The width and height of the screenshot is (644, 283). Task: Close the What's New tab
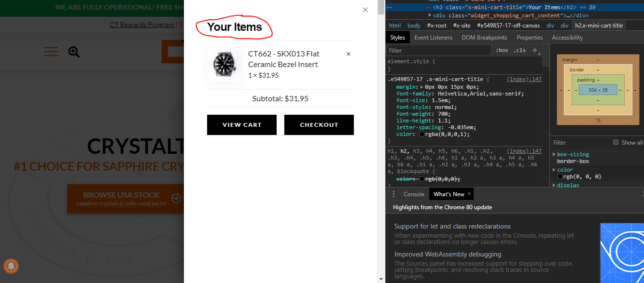point(469,194)
